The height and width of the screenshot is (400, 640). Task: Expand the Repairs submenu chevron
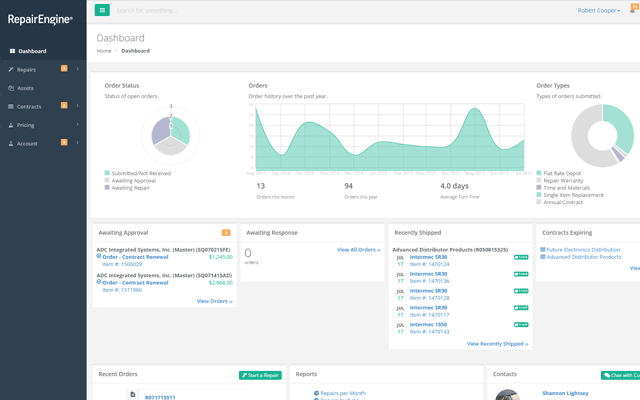[78, 69]
